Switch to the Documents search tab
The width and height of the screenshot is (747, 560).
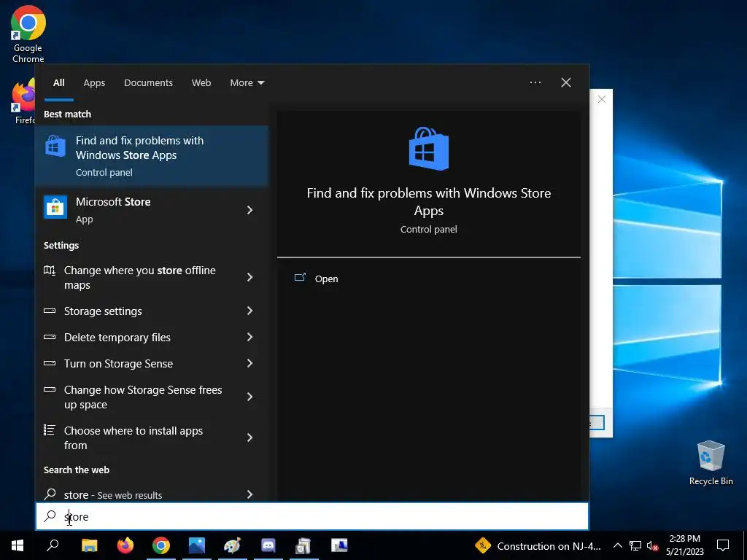tap(148, 83)
